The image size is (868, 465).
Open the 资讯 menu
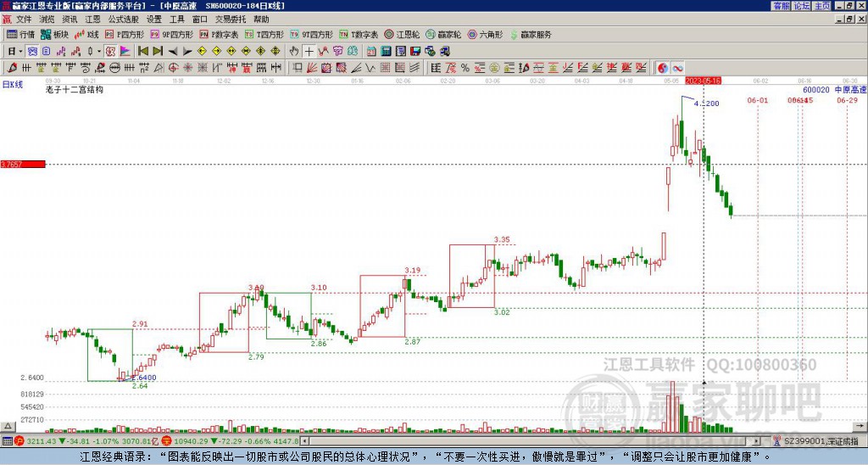(x=70, y=20)
